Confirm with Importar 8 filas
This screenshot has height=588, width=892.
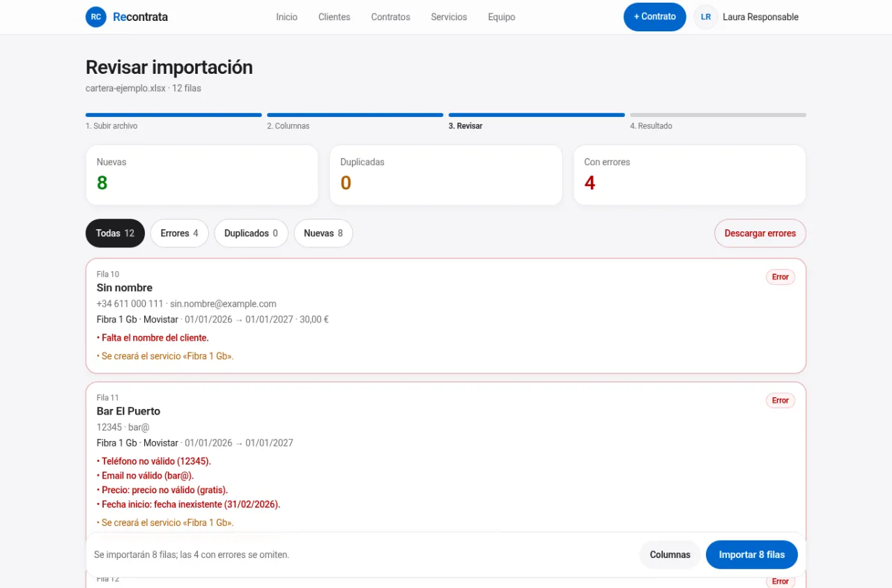[x=752, y=555]
